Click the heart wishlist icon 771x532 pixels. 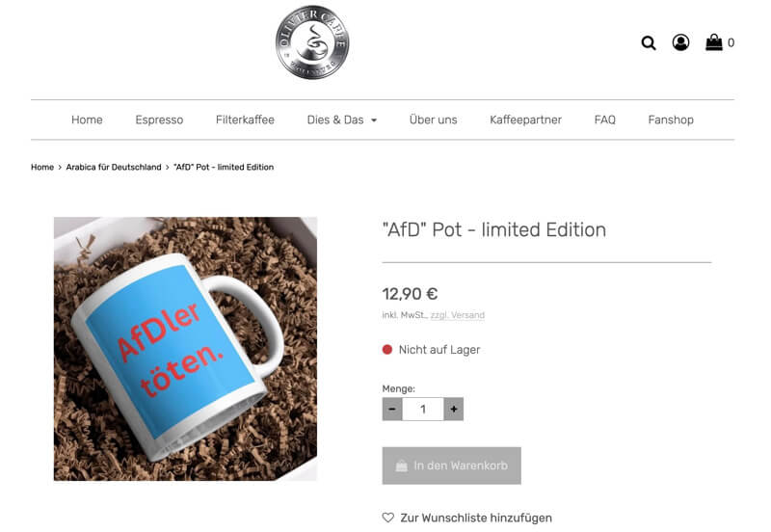point(388,518)
